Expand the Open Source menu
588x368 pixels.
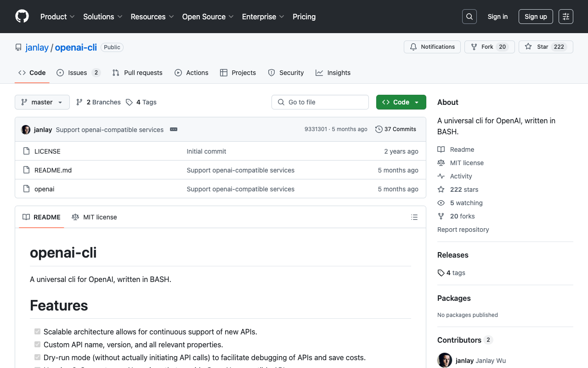pos(208,17)
